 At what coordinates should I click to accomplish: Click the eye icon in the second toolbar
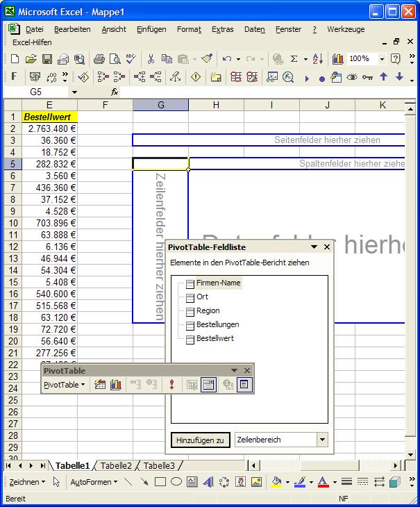click(352, 77)
